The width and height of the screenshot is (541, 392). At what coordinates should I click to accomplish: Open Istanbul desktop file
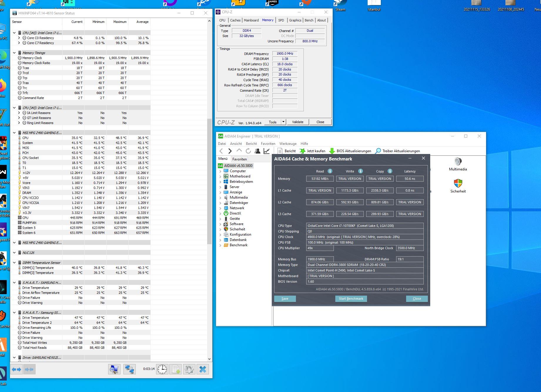point(374,6)
